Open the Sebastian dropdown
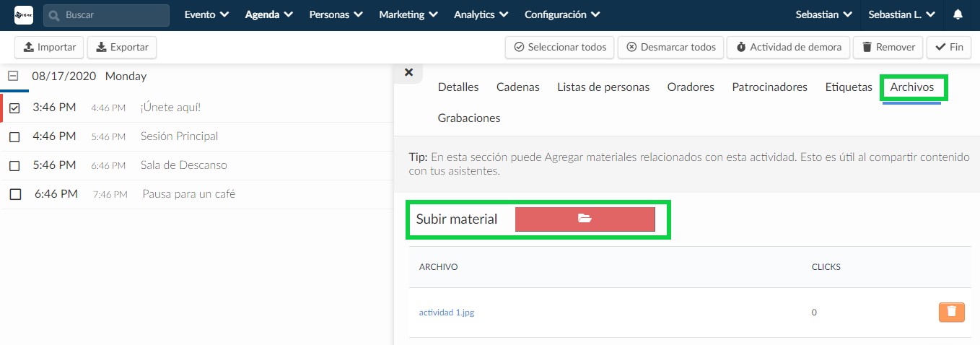This screenshot has width=980, height=345. (x=824, y=14)
